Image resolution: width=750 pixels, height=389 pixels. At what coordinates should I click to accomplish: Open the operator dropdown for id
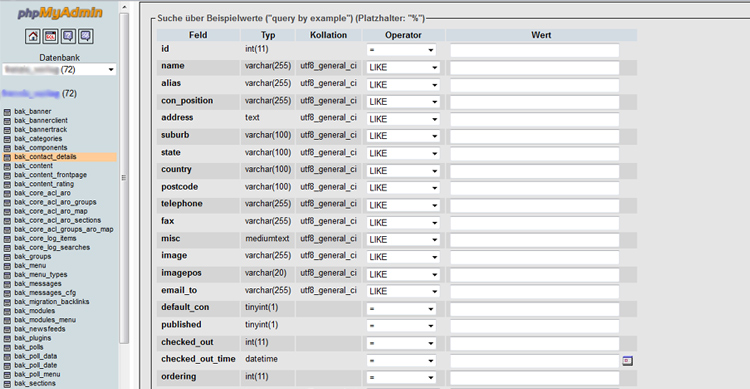pyautogui.click(x=401, y=50)
